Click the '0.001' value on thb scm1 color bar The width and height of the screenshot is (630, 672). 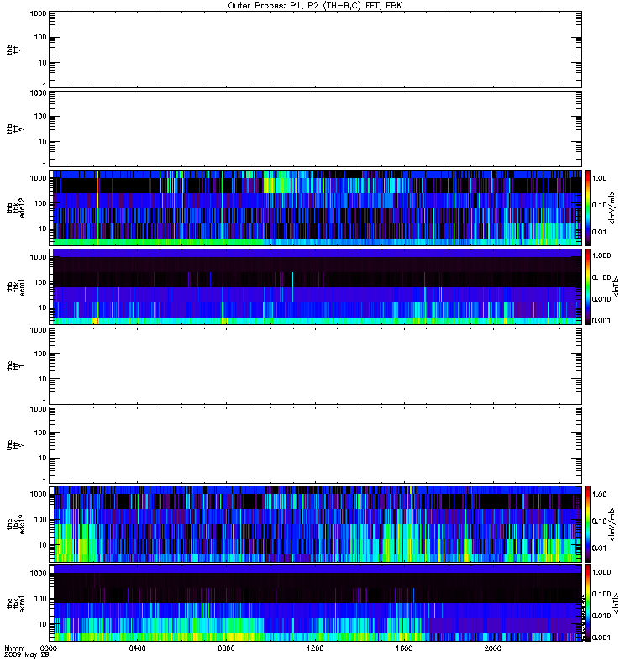click(x=601, y=321)
